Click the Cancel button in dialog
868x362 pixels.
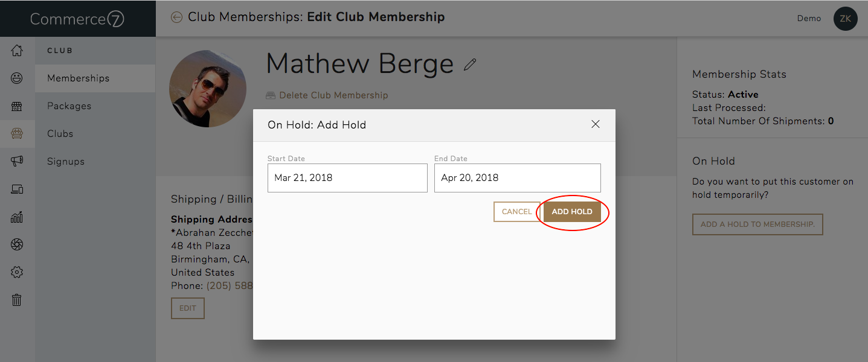(517, 212)
